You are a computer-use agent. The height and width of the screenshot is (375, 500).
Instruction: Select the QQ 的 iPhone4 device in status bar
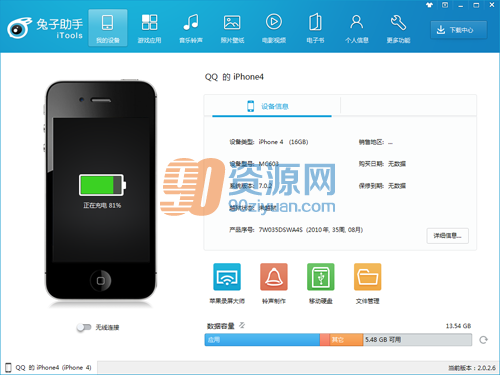tap(49, 367)
